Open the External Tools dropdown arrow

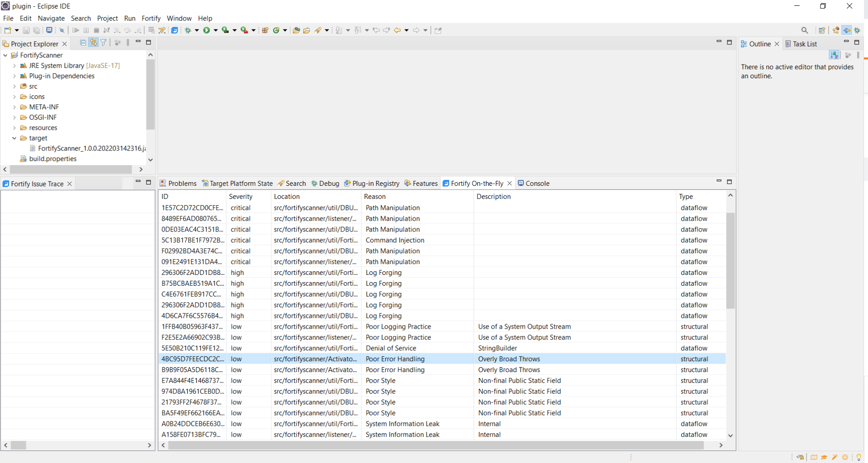coord(253,30)
